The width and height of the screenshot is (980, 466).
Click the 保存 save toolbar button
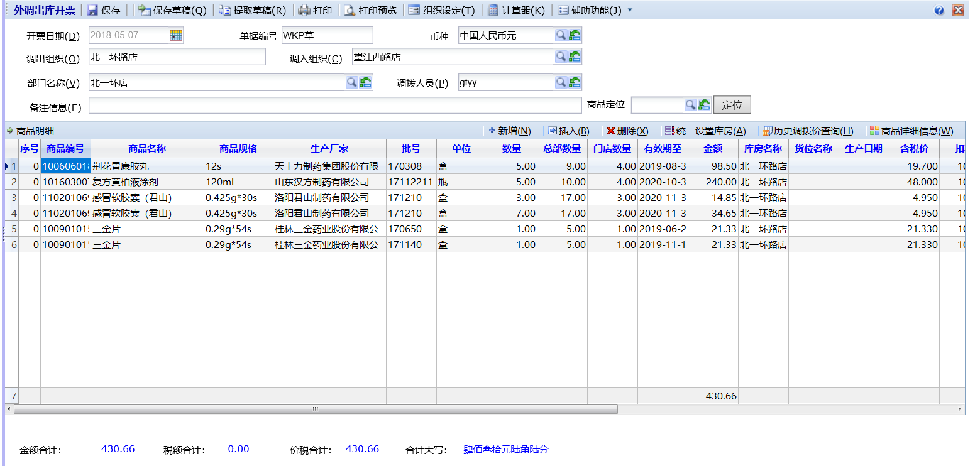104,10
